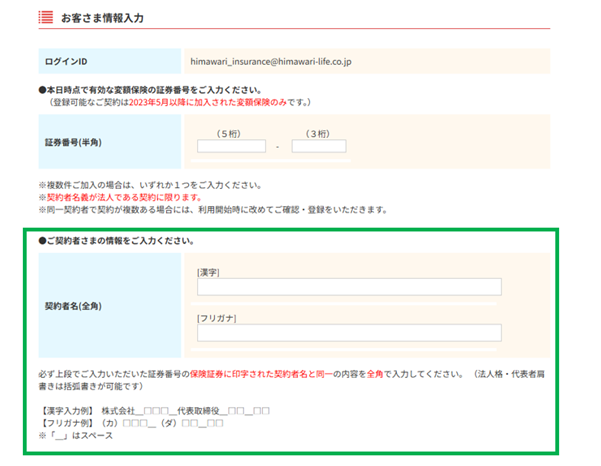This screenshot has height=466, width=601.
Task: Click the red 契約者名義が法人 note
Action: pos(106,197)
